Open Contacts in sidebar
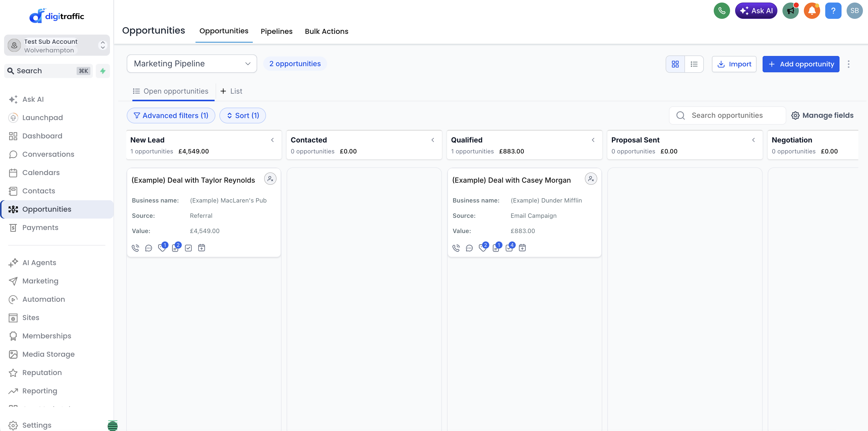868x431 pixels. tap(57, 191)
